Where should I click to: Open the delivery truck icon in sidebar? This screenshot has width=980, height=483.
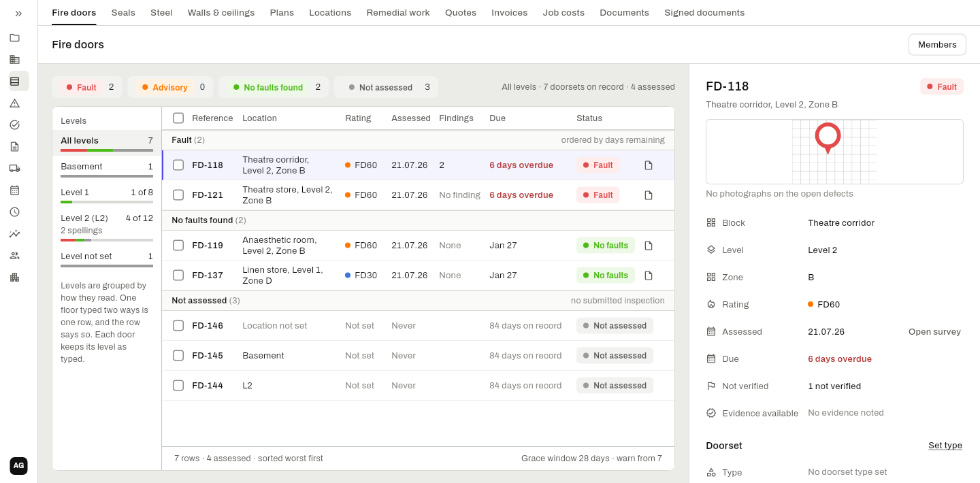pyautogui.click(x=14, y=168)
